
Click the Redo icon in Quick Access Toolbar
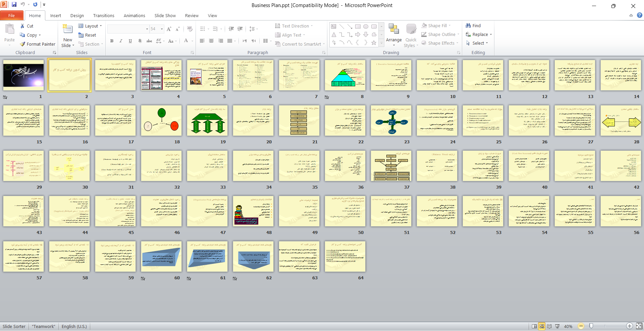tap(35, 5)
